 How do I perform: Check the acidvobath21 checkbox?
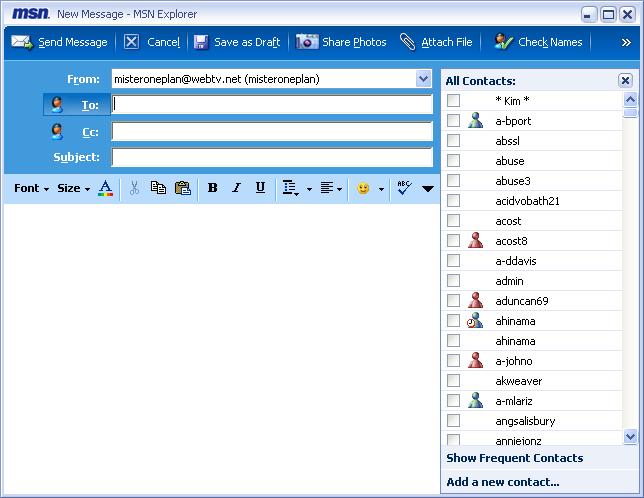pyautogui.click(x=453, y=201)
